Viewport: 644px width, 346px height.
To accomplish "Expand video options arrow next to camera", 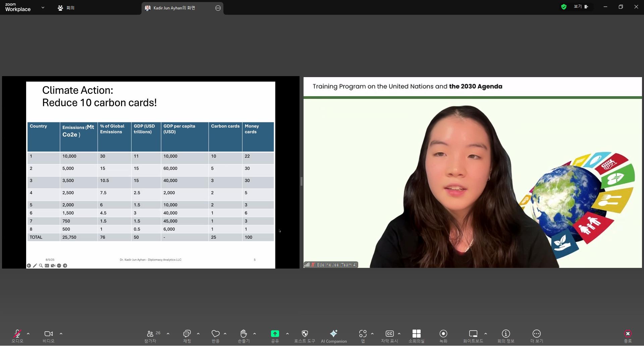I will [x=61, y=334].
